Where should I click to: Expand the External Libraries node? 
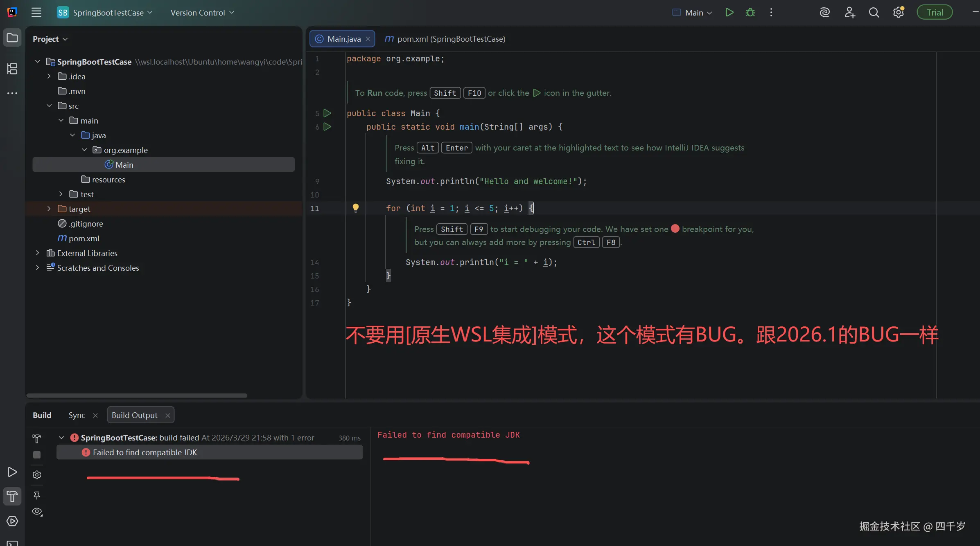click(37, 253)
